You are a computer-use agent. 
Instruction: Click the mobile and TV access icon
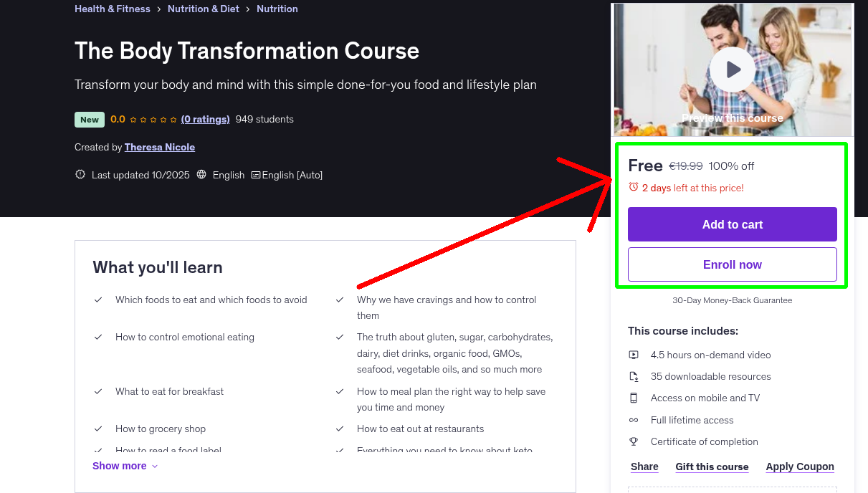pyautogui.click(x=634, y=398)
